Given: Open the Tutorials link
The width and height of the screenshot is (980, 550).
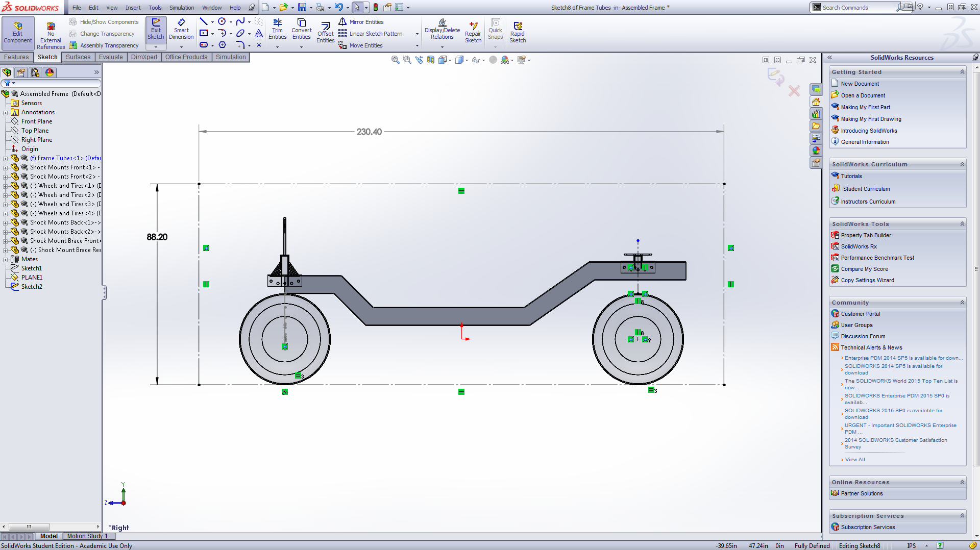Looking at the screenshot, I should 851,176.
